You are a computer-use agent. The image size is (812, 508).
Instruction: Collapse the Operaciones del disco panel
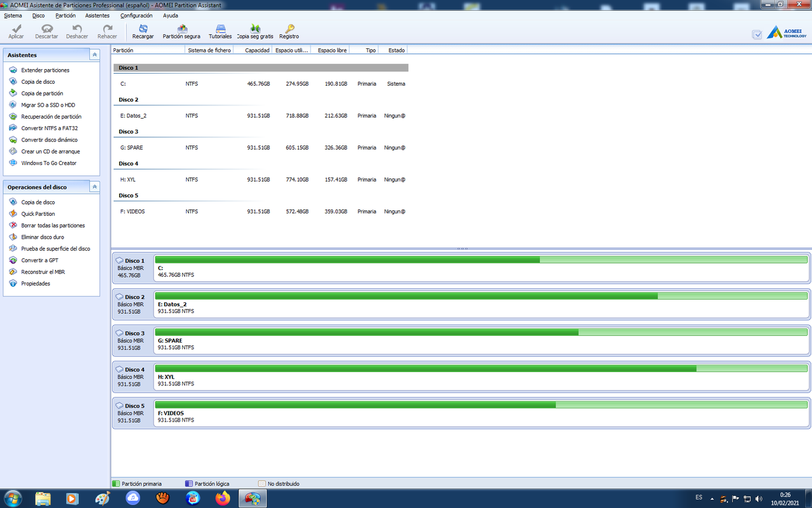(95, 187)
